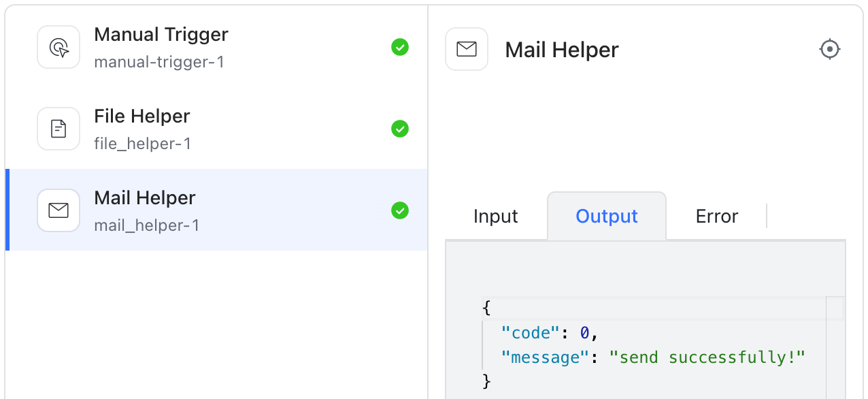Click the Mail Helper panel title

[x=561, y=49]
